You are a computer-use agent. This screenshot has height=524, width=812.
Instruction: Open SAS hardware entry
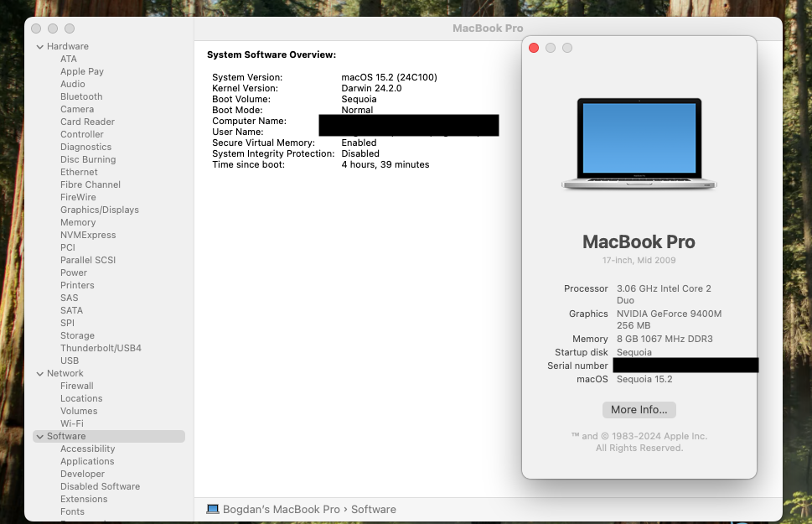pyautogui.click(x=70, y=298)
